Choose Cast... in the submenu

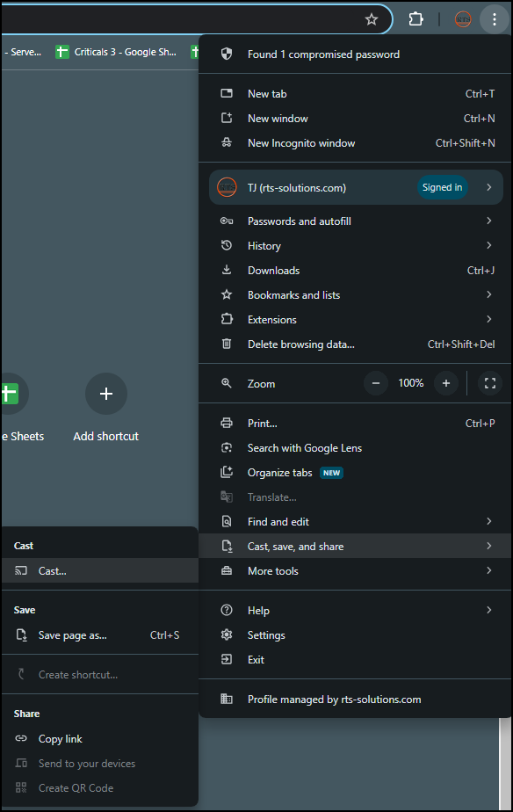point(99,570)
